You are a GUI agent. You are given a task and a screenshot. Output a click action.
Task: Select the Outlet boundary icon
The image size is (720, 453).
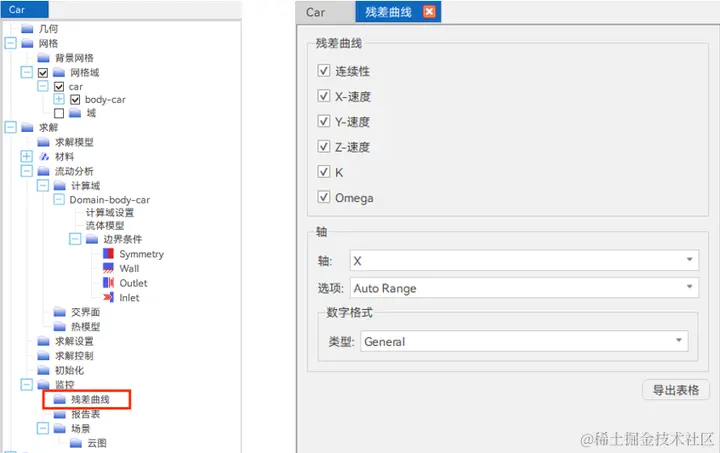coord(108,283)
